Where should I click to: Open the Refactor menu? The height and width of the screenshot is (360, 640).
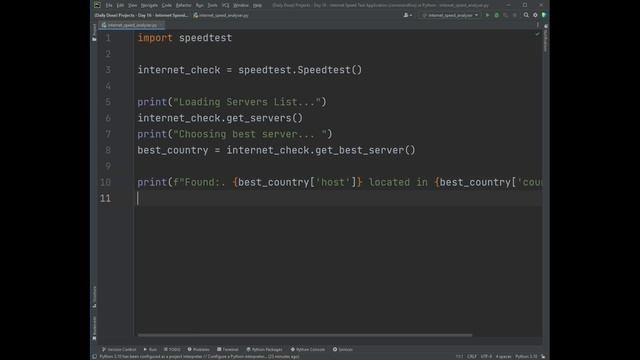click(x=184, y=5)
